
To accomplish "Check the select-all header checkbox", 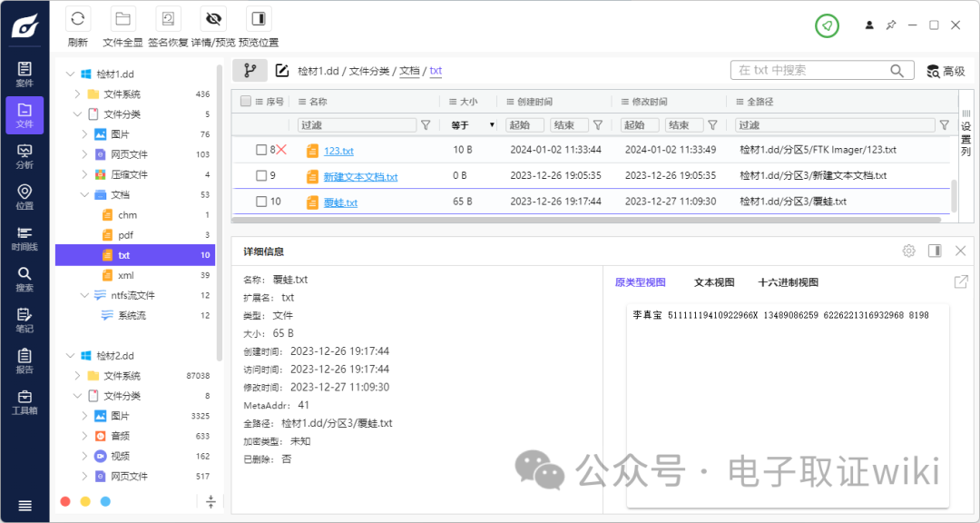I will 246,102.
